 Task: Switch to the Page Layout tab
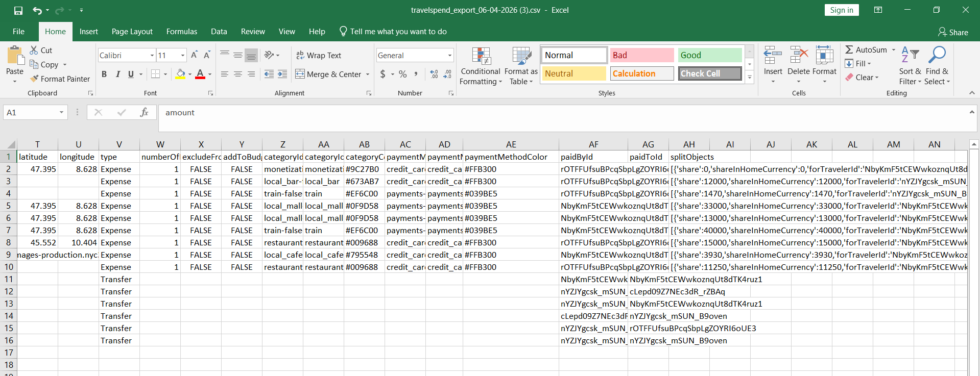(132, 32)
